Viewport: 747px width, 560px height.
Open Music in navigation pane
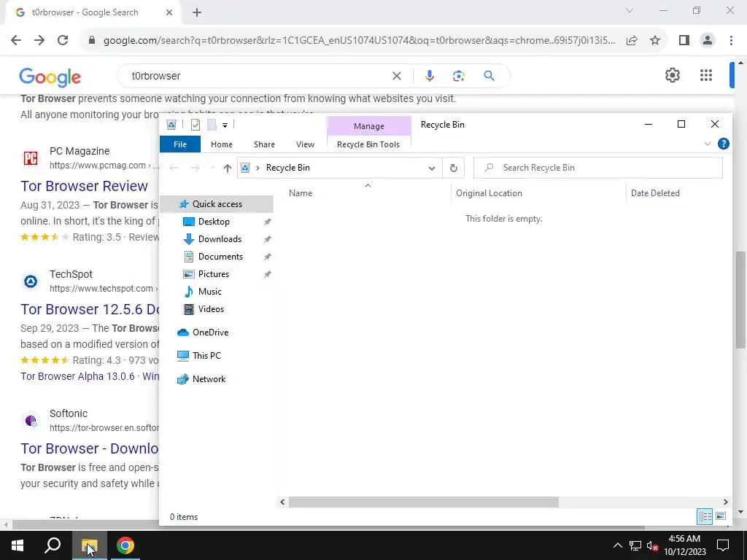(x=209, y=292)
